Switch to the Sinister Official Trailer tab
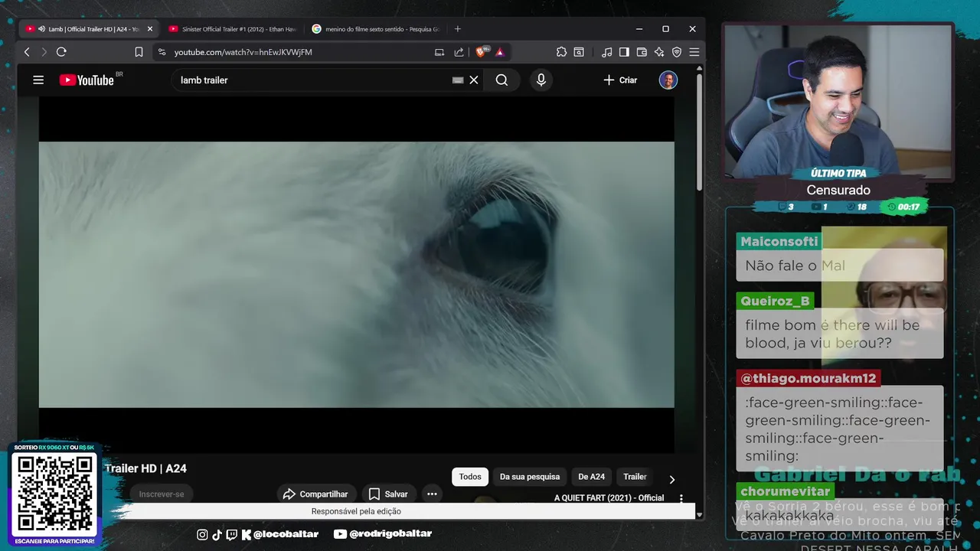980x551 pixels. 232,29
